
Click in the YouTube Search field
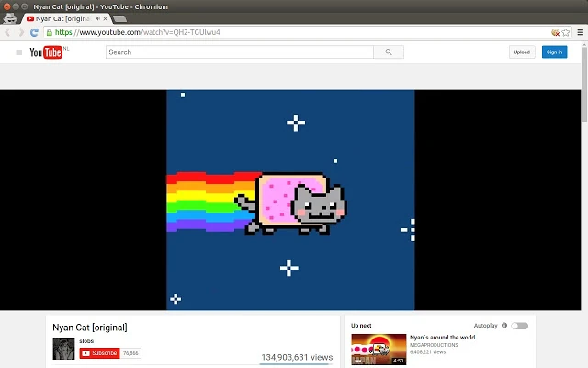[x=240, y=52]
